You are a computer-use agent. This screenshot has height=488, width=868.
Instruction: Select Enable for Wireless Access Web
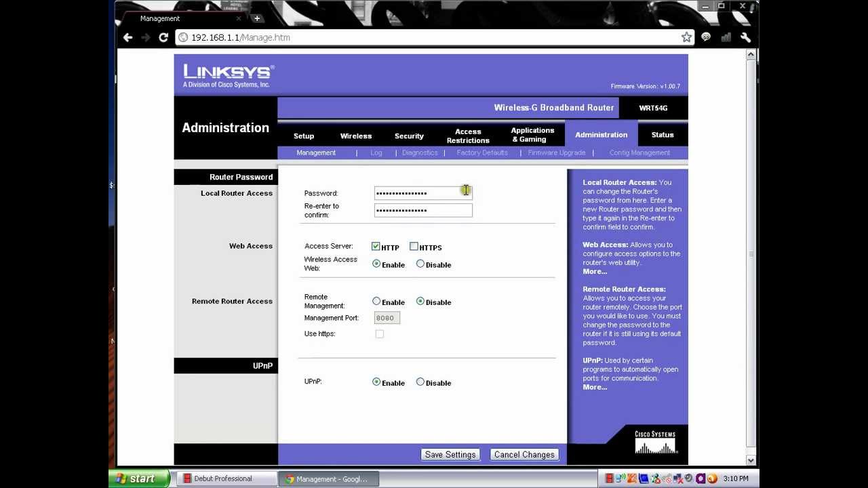click(x=376, y=264)
